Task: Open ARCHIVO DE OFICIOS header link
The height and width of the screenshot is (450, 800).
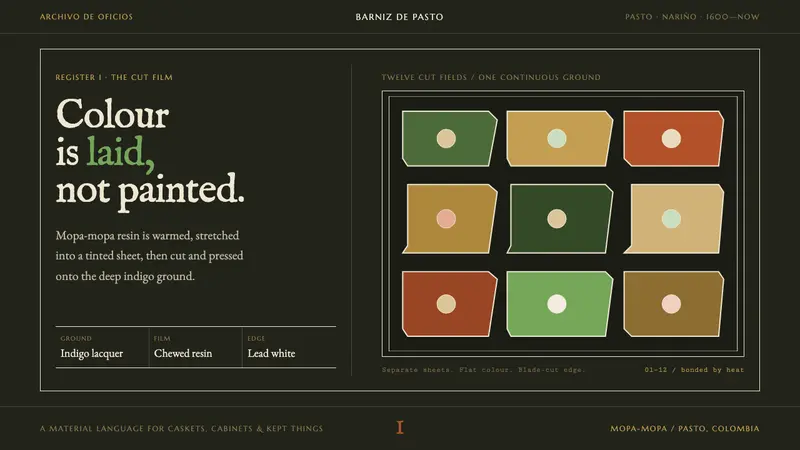Action: tap(86, 17)
